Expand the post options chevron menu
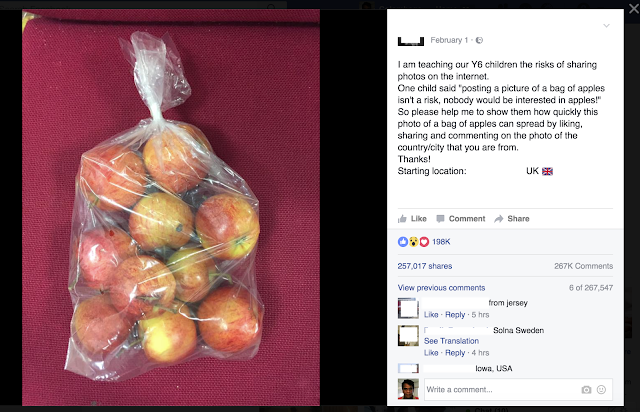This screenshot has width=640, height=412. coord(607,26)
